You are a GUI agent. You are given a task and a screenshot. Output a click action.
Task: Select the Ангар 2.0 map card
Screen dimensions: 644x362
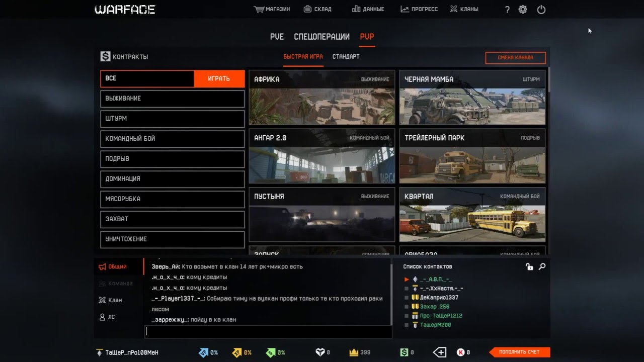tap(322, 156)
